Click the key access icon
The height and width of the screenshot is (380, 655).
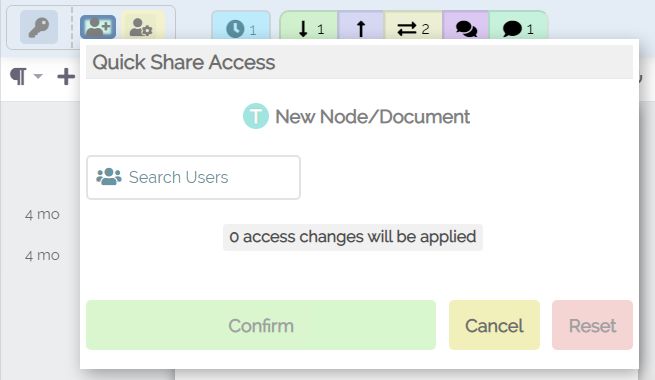pos(39,28)
